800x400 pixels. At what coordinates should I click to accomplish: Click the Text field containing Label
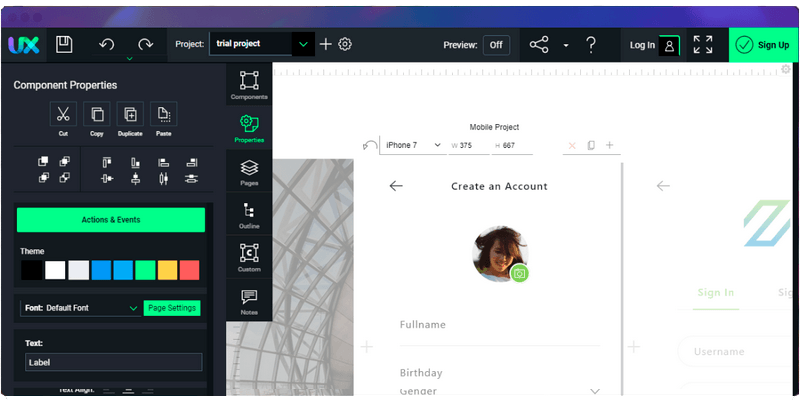113,362
